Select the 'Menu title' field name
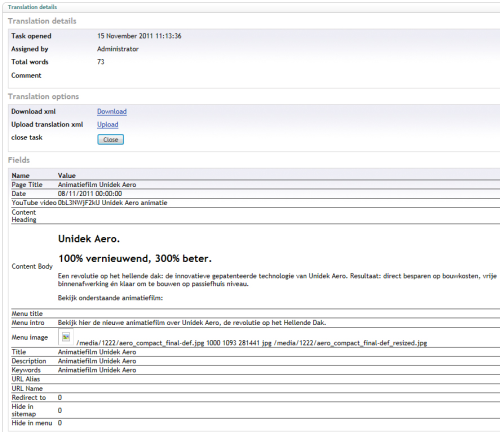Screen dimensions: 500x432 coord(27,314)
